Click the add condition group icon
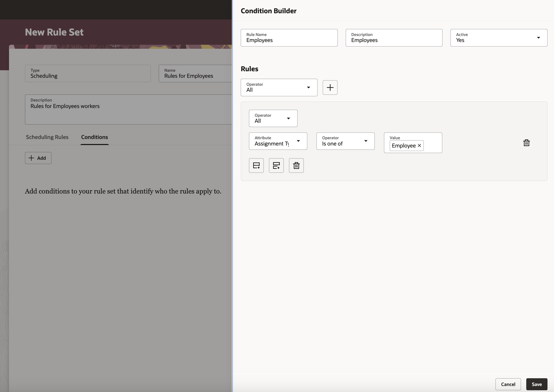This screenshot has height=392, width=554. (x=276, y=165)
